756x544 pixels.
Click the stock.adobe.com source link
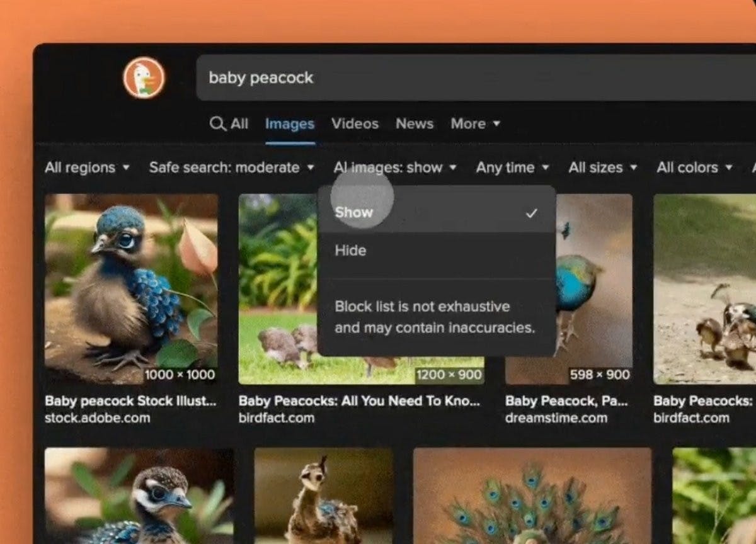[x=98, y=418]
